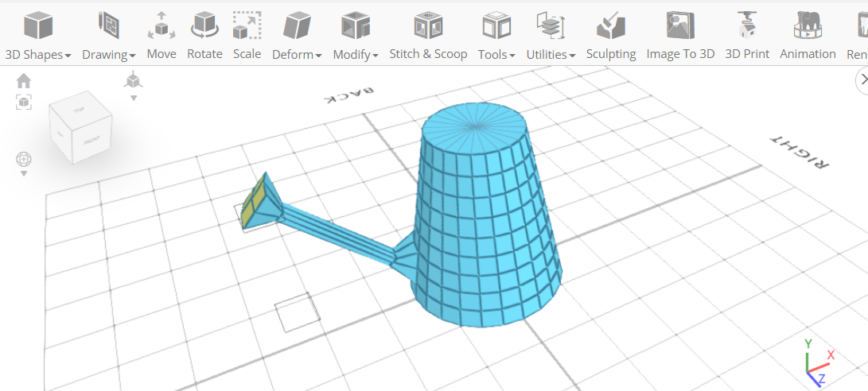
Task: Expand the Utilities dropdown arrow
Action: [572, 56]
